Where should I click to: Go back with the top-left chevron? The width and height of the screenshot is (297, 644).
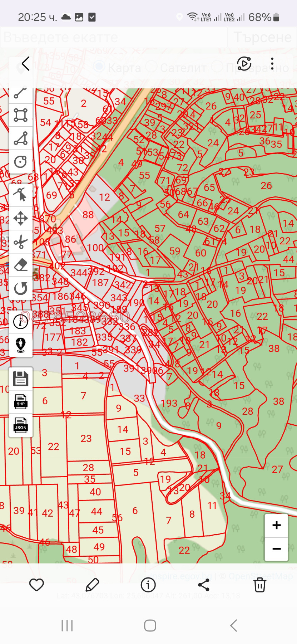tap(25, 64)
